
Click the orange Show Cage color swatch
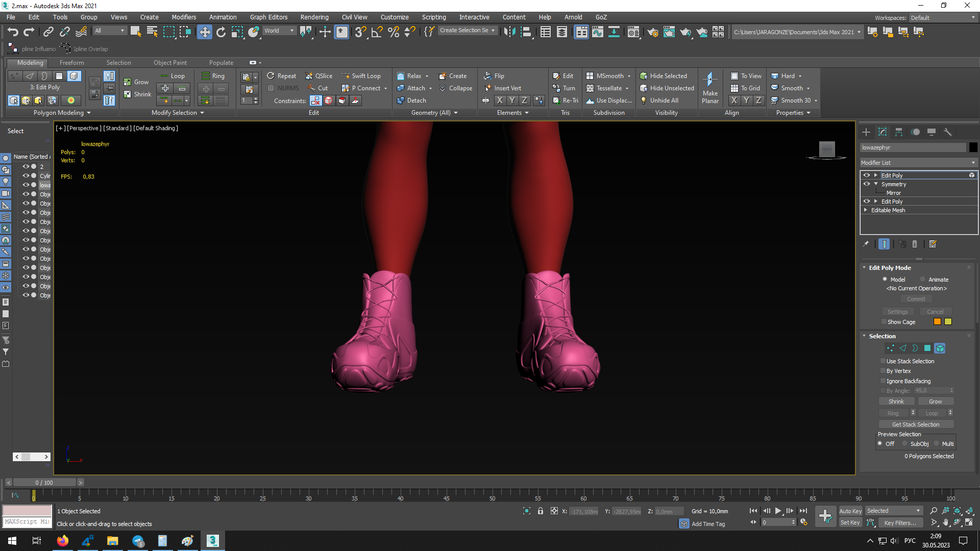tap(937, 322)
